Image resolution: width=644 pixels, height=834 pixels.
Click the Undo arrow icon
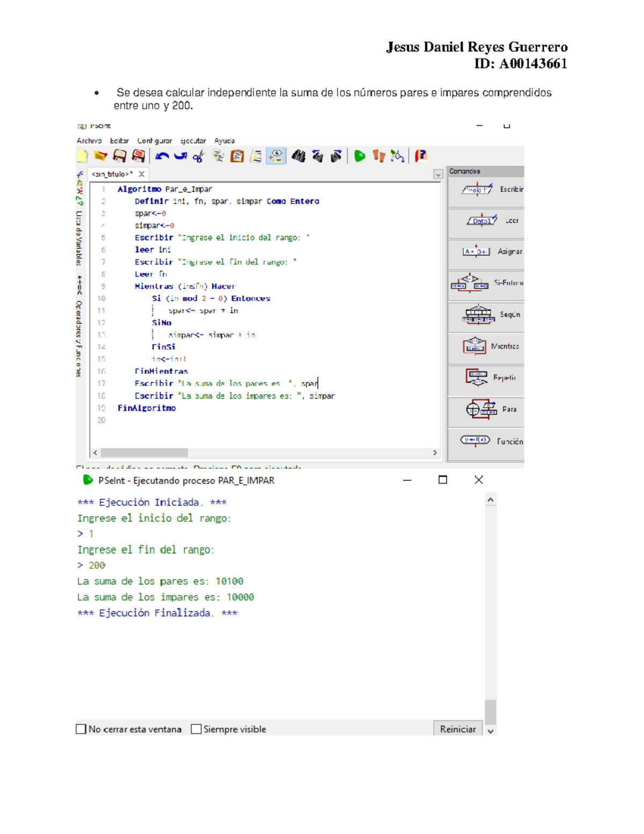pos(162,156)
